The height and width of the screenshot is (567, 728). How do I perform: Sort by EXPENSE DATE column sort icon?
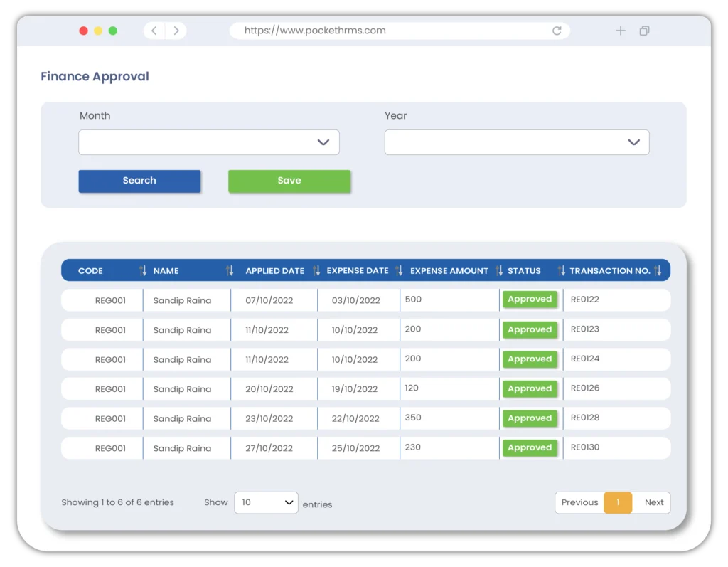pyautogui.click(x=399, y=270)
